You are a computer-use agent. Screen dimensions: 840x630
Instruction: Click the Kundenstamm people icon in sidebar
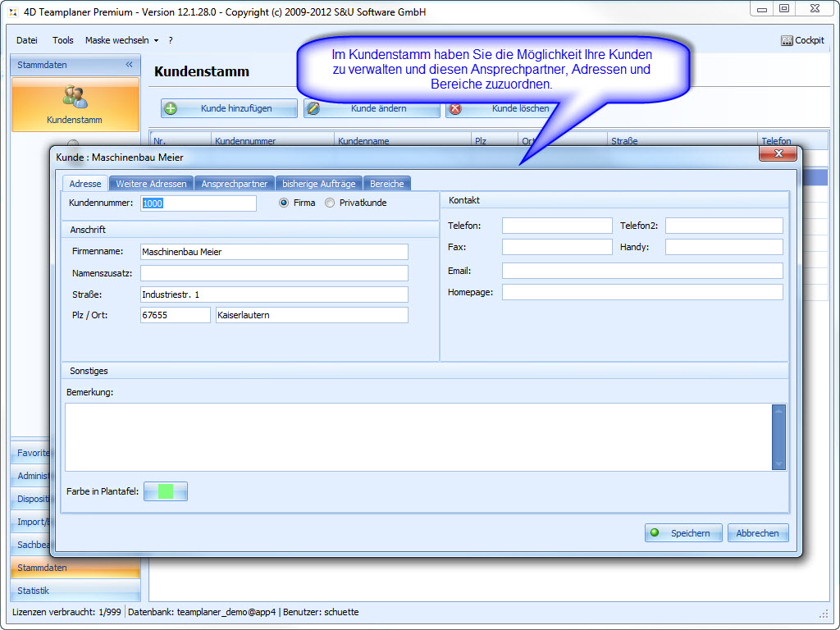coord(75,97)
